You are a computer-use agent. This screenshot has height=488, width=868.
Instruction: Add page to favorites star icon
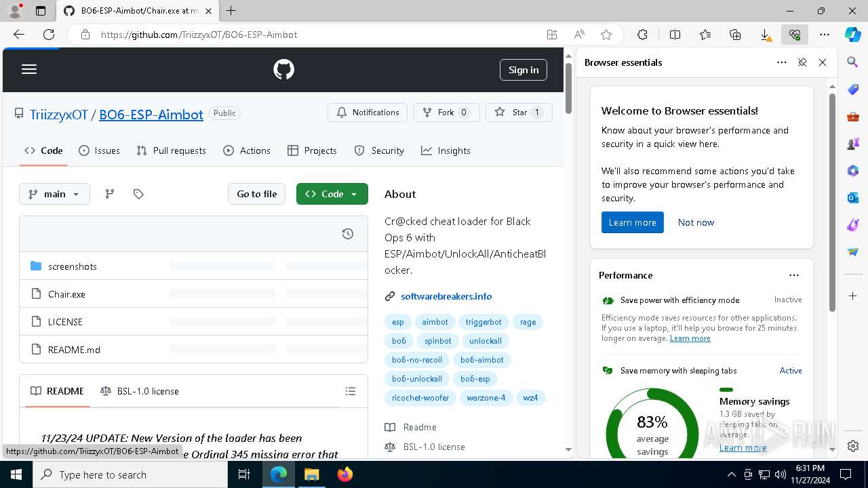pos(606,35)
